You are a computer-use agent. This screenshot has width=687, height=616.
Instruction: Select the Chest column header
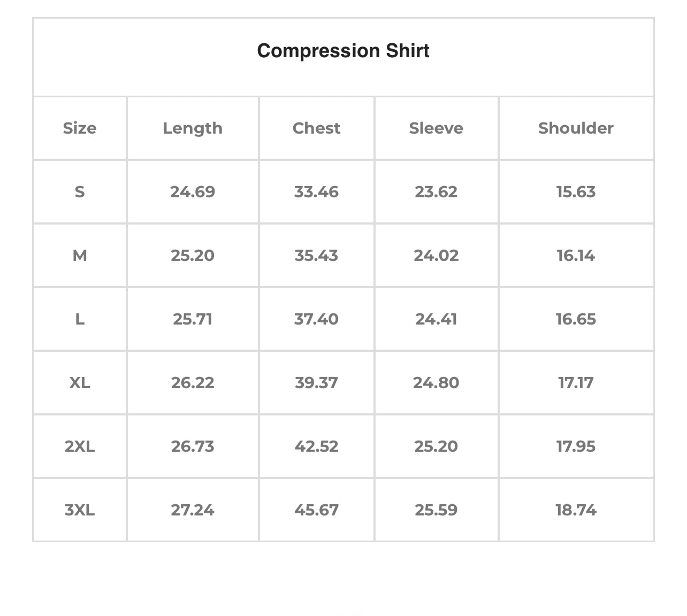point(316,128)
